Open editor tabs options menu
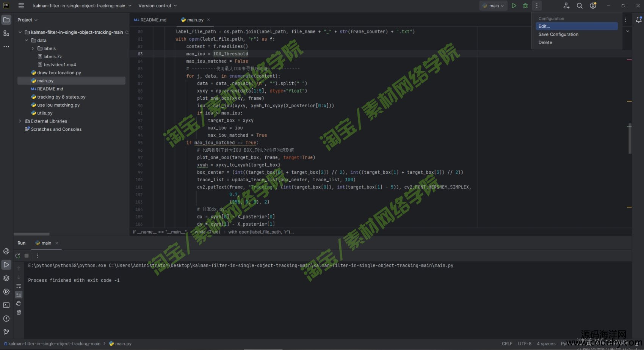Image resolution: width=644 pixels, height=350 pixels. point(625,20)
